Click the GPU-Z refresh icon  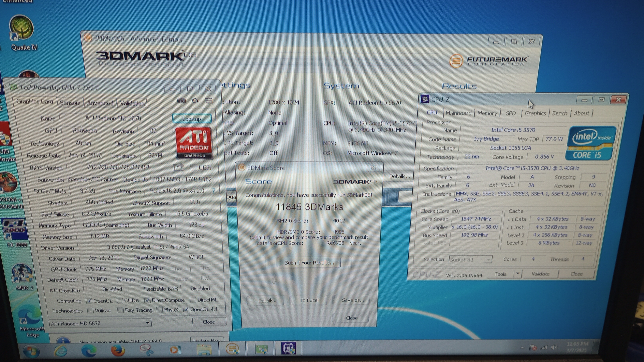click(x=195, y=101)
